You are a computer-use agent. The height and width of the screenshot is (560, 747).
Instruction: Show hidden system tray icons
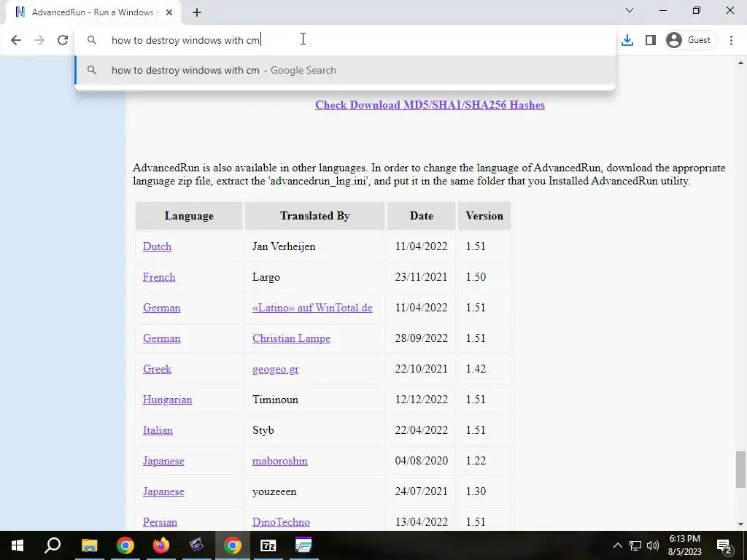[x=617, y=545]
